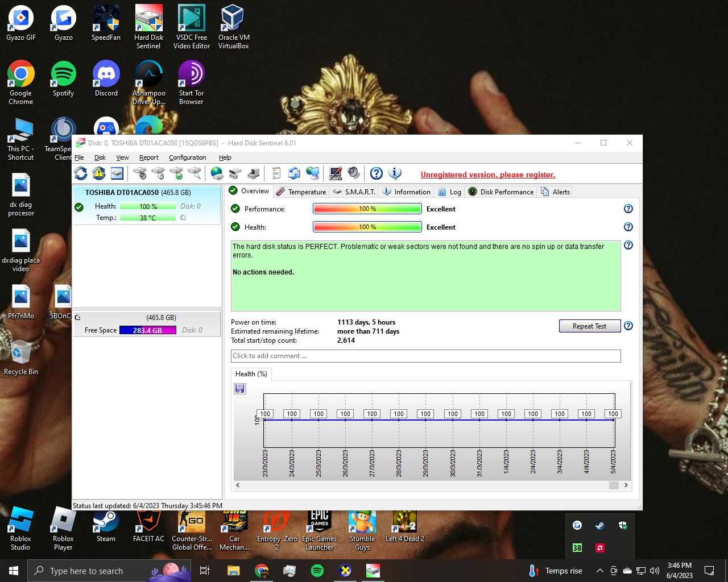Image resolution: width=728 pixels, height=582 pixels.
Task: Click the disk test icon with clock
Action: click(x=158, y=173)
